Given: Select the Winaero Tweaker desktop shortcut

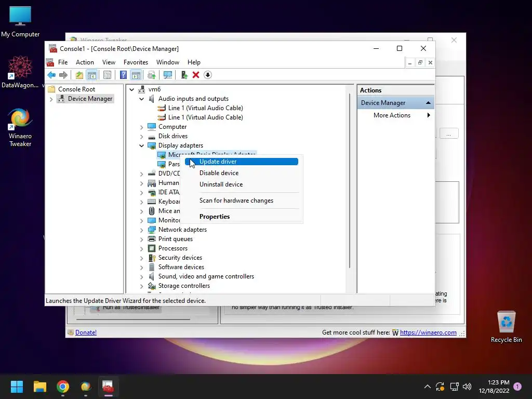Looking at the screenshot, I should pyautogui.click(x=20, y=127).
